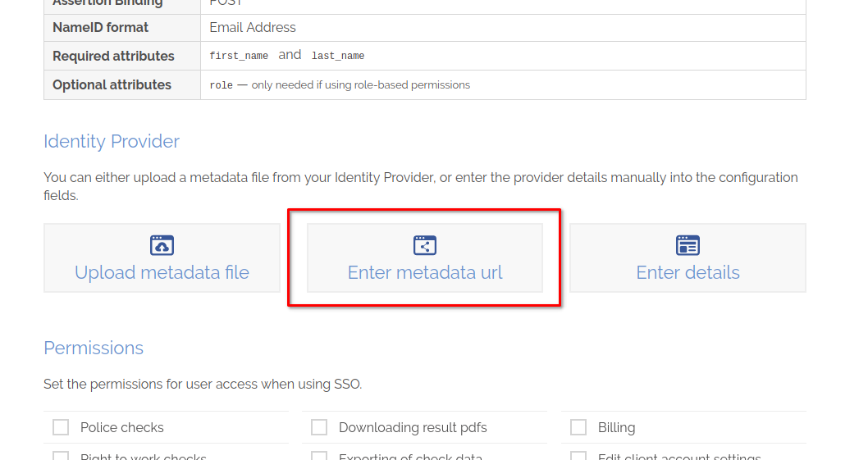Click the role optional attribute code
868x460 pixels.
click(x=222, y=85)
